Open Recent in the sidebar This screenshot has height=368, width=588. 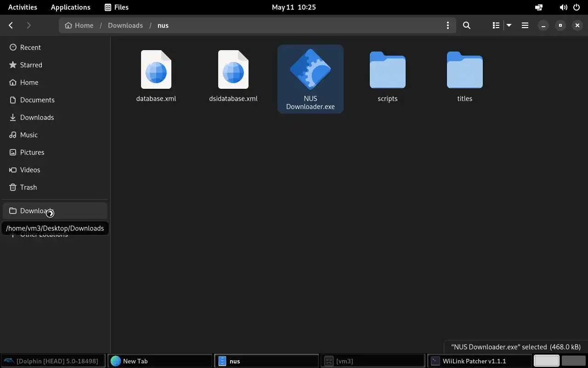55,47
